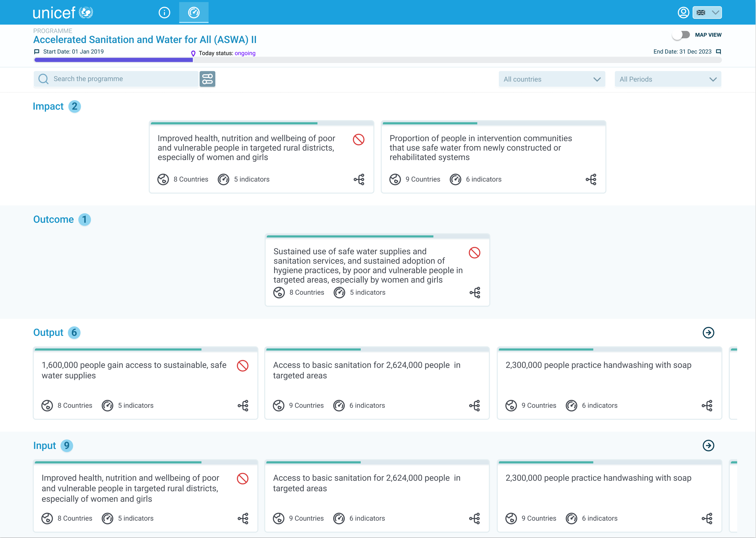Click progress bar atop Sustained use Outcome card
This screenshot has height=538, width=756.
pyautogui.click(x=377, y=237)
